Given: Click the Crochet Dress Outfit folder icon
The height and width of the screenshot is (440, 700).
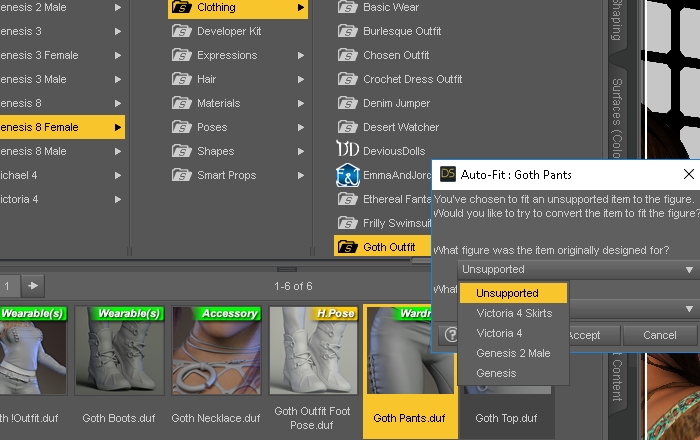Looking at the screenshot, I should [347, 79].
